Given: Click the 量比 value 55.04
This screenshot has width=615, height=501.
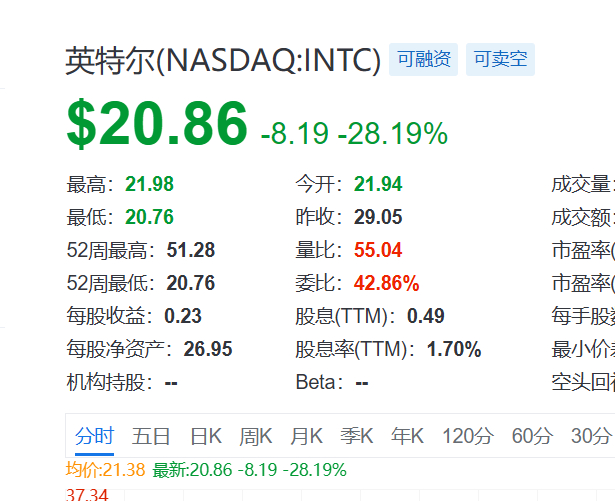Looking at the screenshot, I should click(378, 250).
